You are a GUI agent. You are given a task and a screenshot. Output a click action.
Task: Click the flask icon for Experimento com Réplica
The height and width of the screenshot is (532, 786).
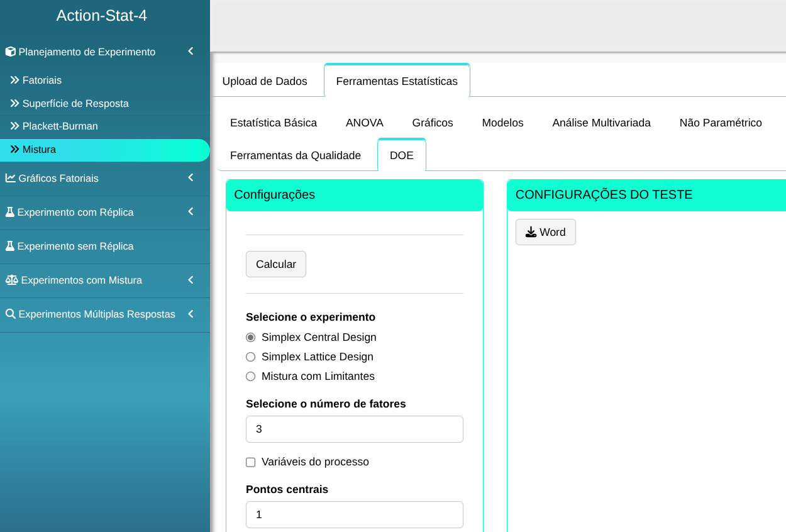click(x=10, y=213)
